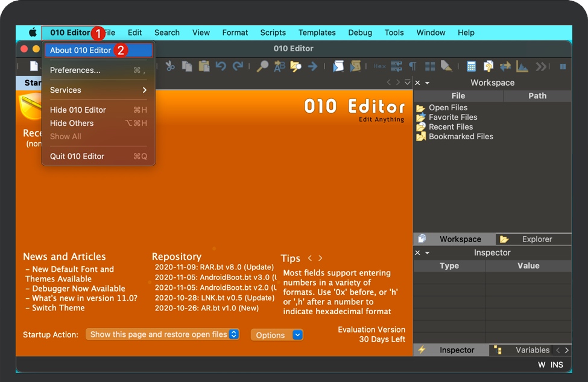Choose Preferences... from the menu

(98, 70)
